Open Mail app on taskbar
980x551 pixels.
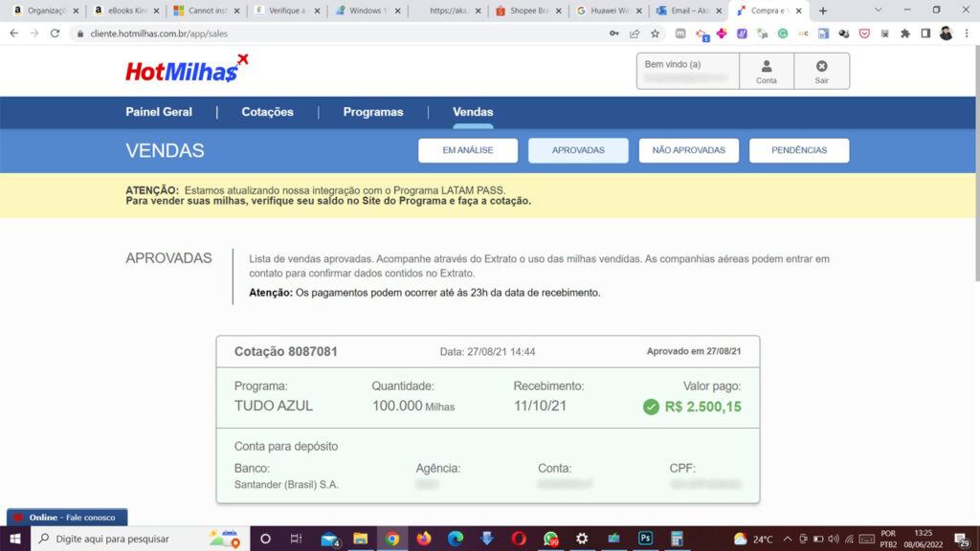tap(329, 539)
